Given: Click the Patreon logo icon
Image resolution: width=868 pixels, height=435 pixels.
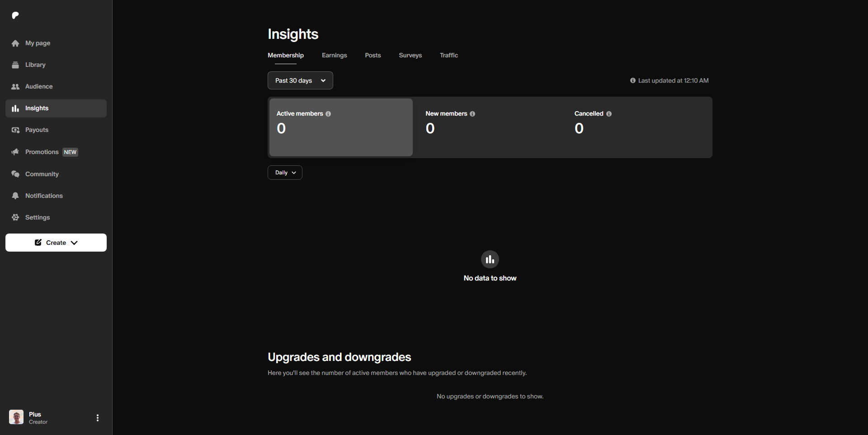Looking at the screenshot, I should click(x=15, y=15).
